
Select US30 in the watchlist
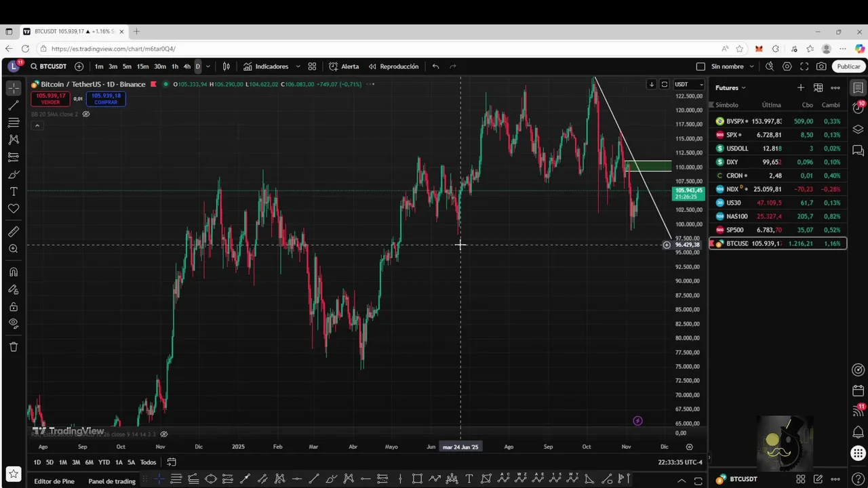778,203
